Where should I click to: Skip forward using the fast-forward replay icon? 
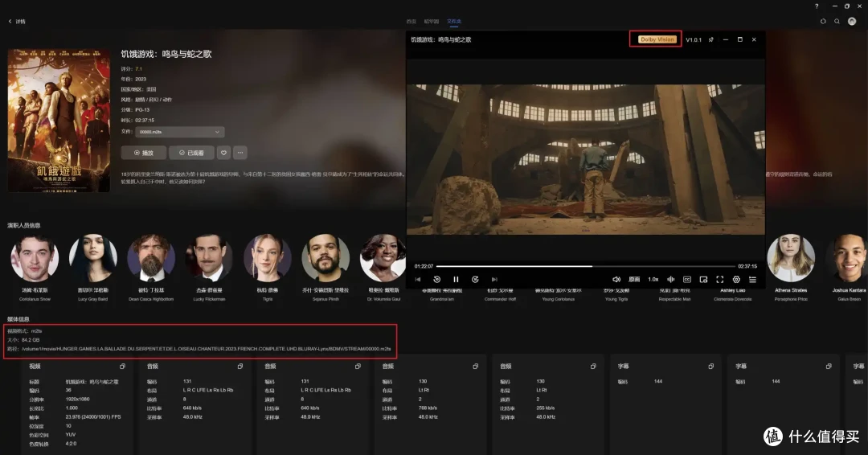click(x=475, y=280)
